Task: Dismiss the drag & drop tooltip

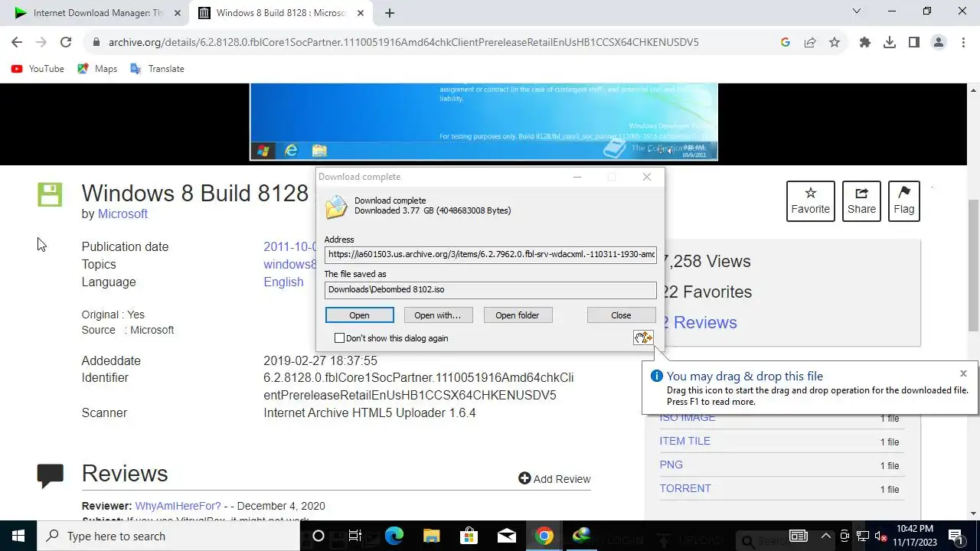Action: 963,373
